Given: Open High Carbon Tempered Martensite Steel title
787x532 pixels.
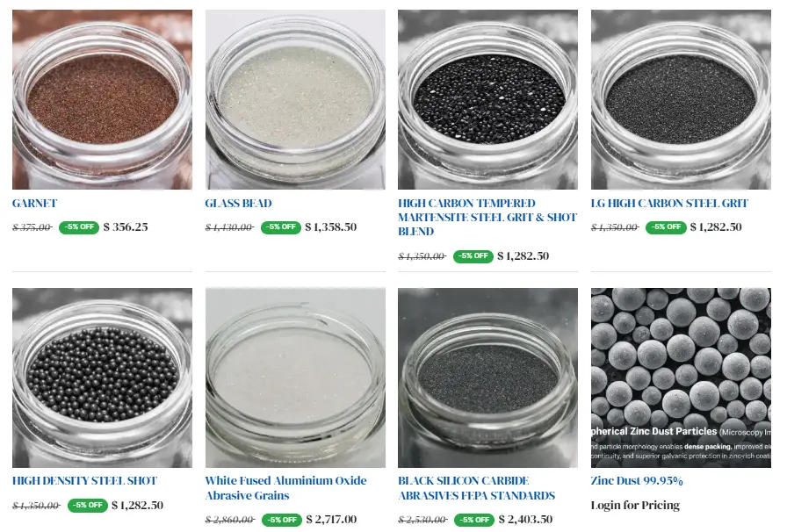Looking at the screenshot, I should [487, 218].
